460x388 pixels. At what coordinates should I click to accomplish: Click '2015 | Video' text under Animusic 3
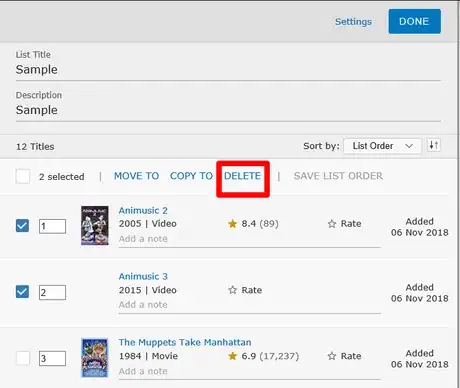pos(148,290)
